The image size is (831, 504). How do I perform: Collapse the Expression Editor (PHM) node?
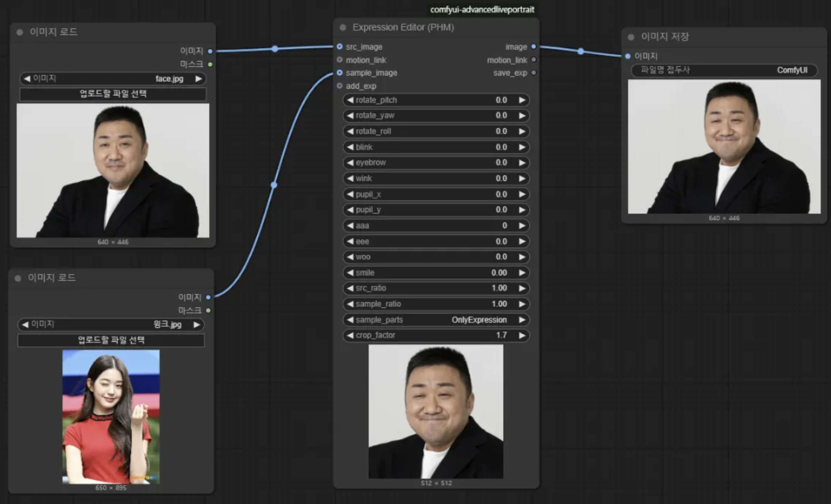click(x=343, y=27)
